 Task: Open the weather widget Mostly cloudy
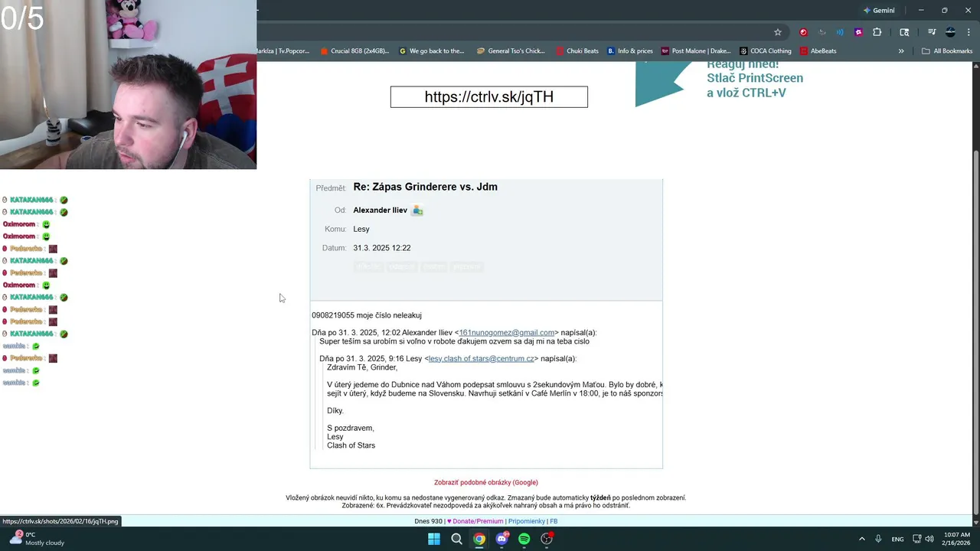pyautogui.click(x=35, y=539)
